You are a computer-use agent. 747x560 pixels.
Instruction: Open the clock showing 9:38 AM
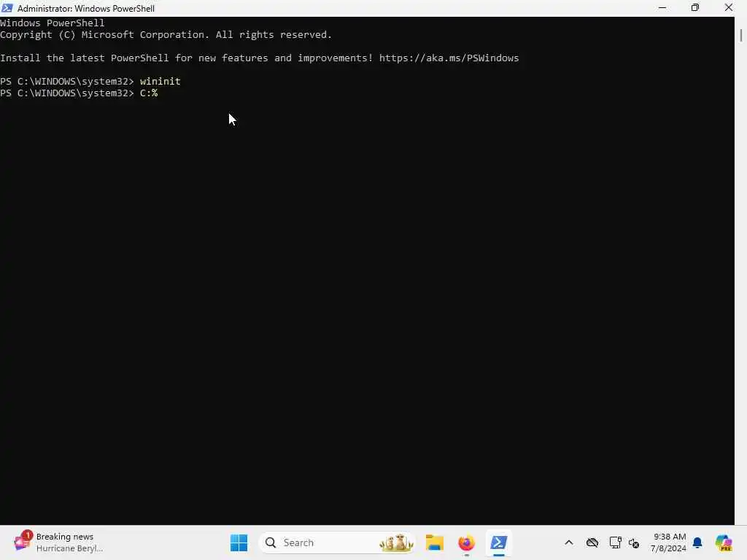click(669, 542)
